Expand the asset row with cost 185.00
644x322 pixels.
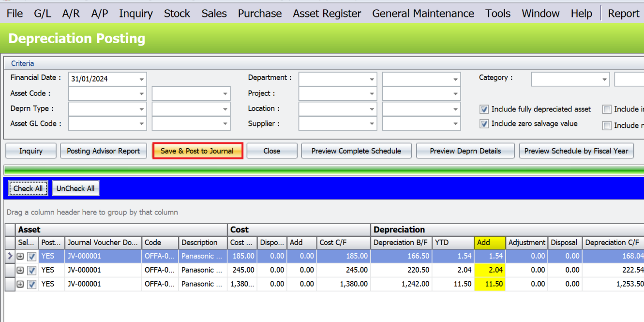(20, 256)
